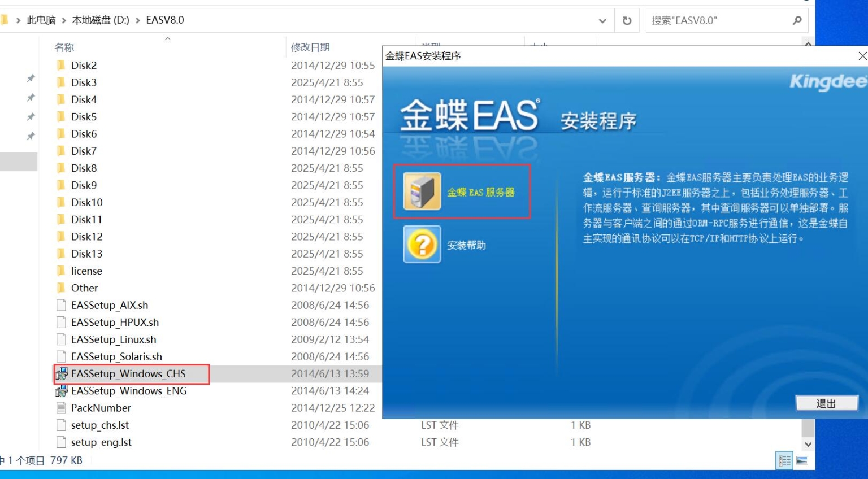The width and height of the screenshot is (868, 479).
Task: Select the EASSetup_Windows_CHS installer icon
Action: click(63, 373)
